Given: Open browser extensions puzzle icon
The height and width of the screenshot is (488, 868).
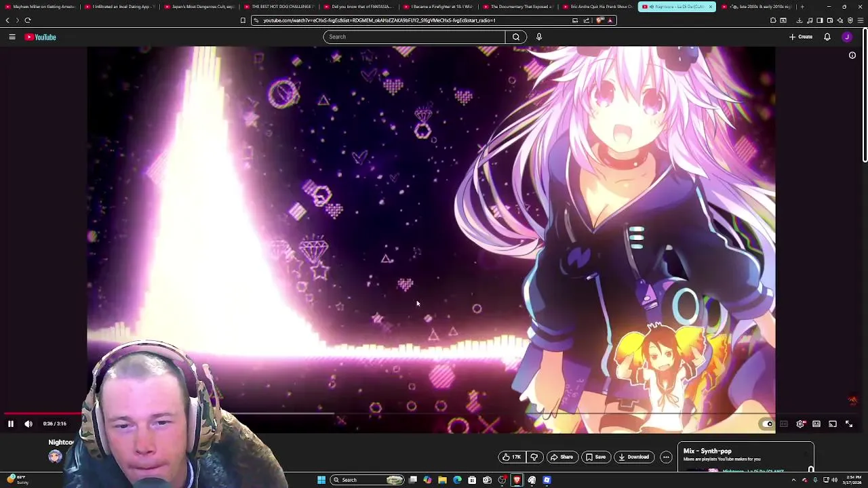Looking at the screenshot, I should click(x=773, y=20).
